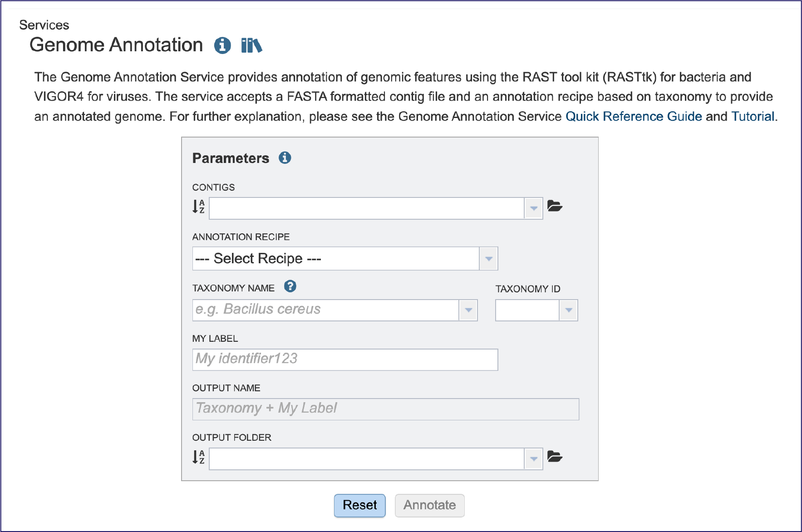The image size is (802, 532).
Task: Show Taxonomy Name help question icon
Action: coord(290,286)
